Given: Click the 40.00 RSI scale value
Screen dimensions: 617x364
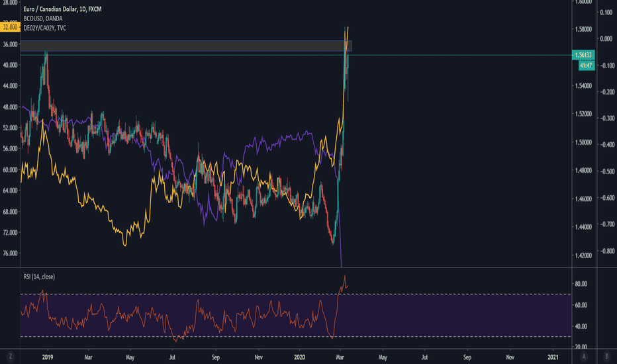Looking at the screenshot, I should [581, 326].
